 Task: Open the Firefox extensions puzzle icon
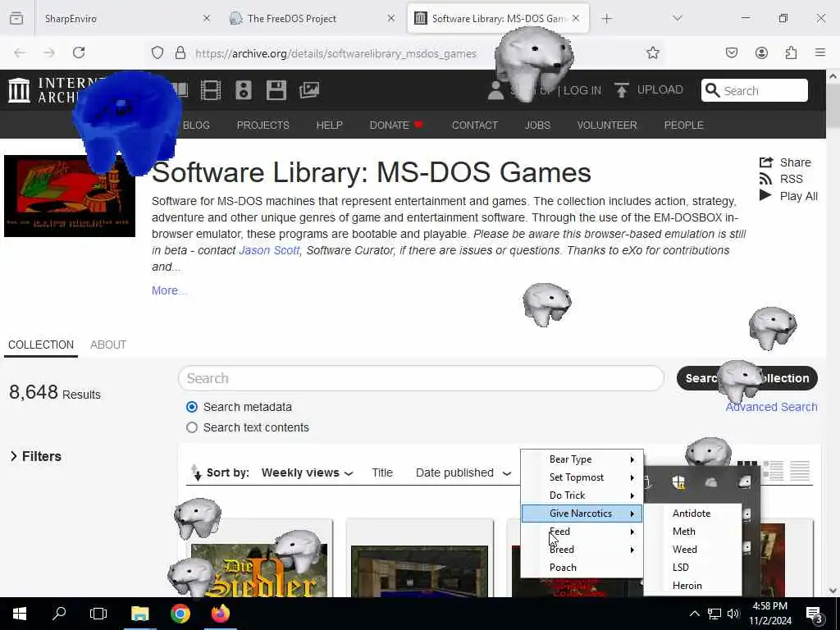click(791, 52)
